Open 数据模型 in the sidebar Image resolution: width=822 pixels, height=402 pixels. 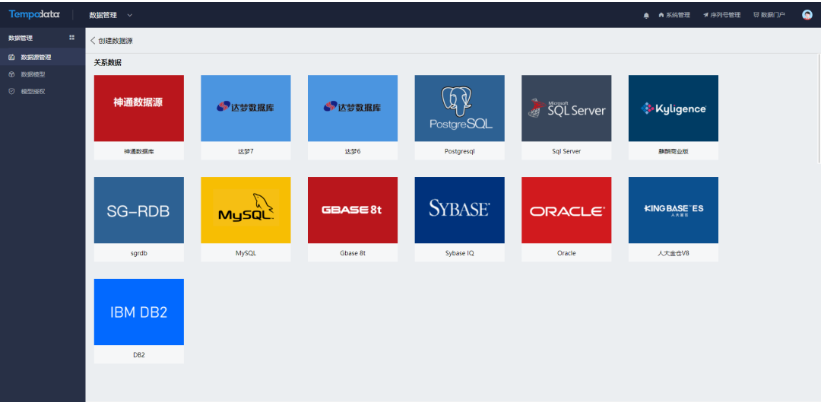pos(32,74)
